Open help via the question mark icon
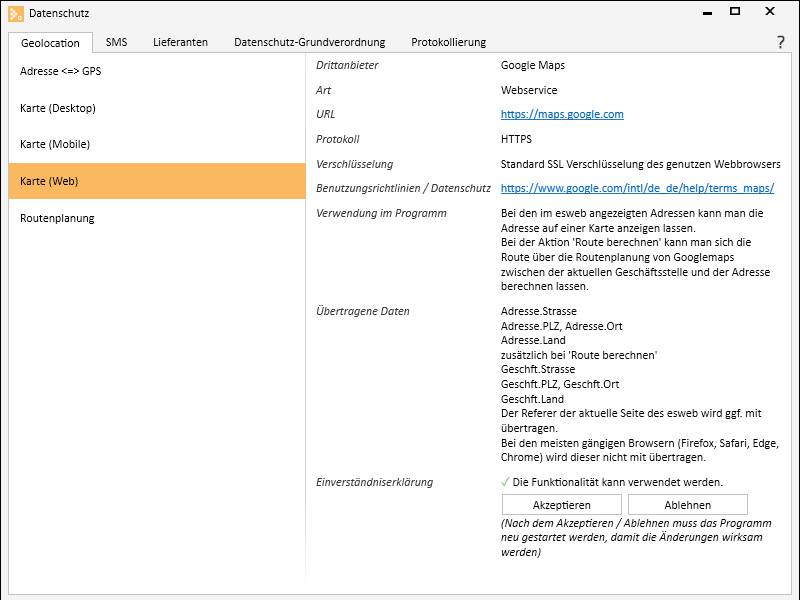The width and height of the screenshot is (800, 600). point(781,42)
